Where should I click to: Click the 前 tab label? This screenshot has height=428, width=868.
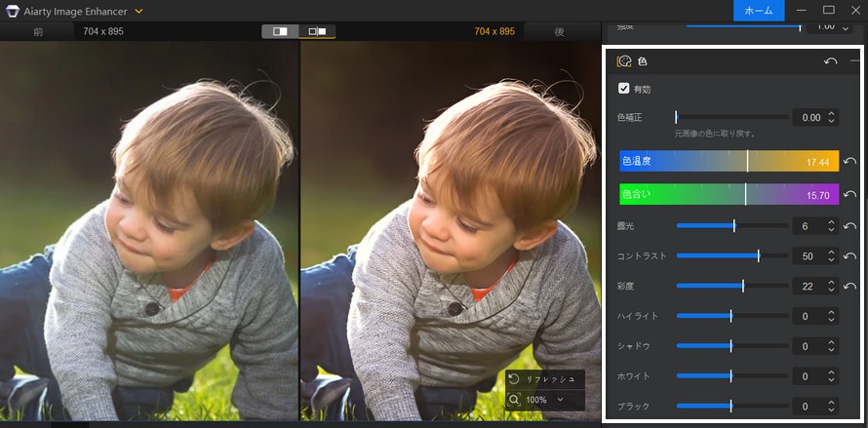[x=38, y=31]
